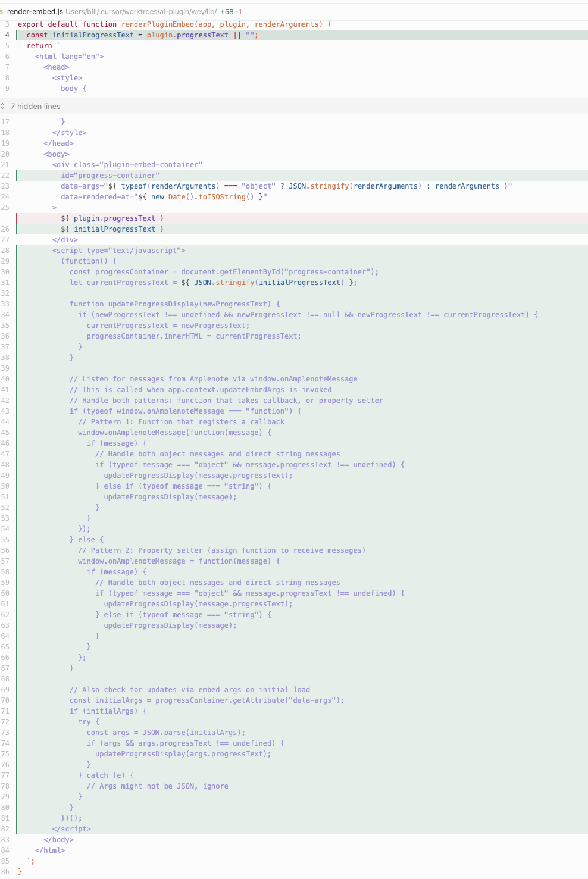Open the render-embed.js file name

pyautogui.click(x=35, y=12)
